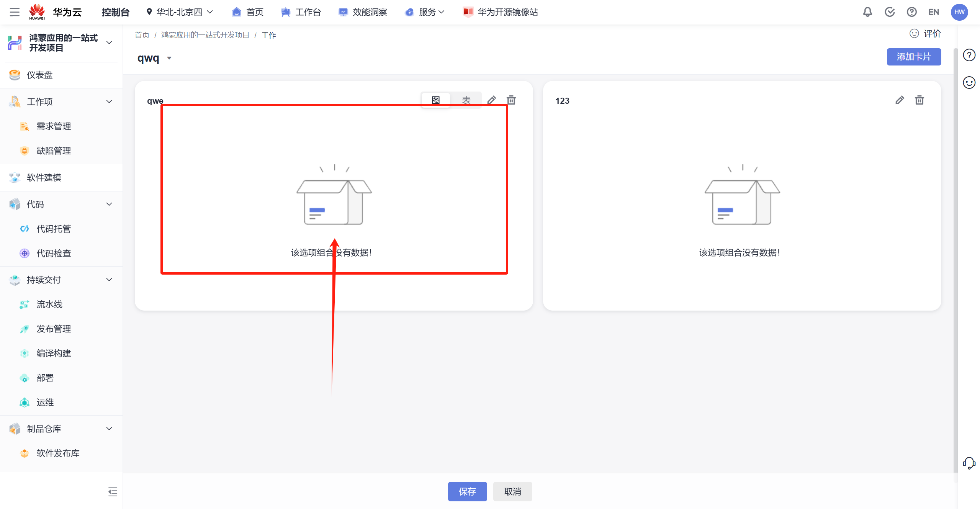Click edit pencil icon on 123 card
The height and width of the screenshot is (509, 980).
pyautogui.click(x=900, y=100)
